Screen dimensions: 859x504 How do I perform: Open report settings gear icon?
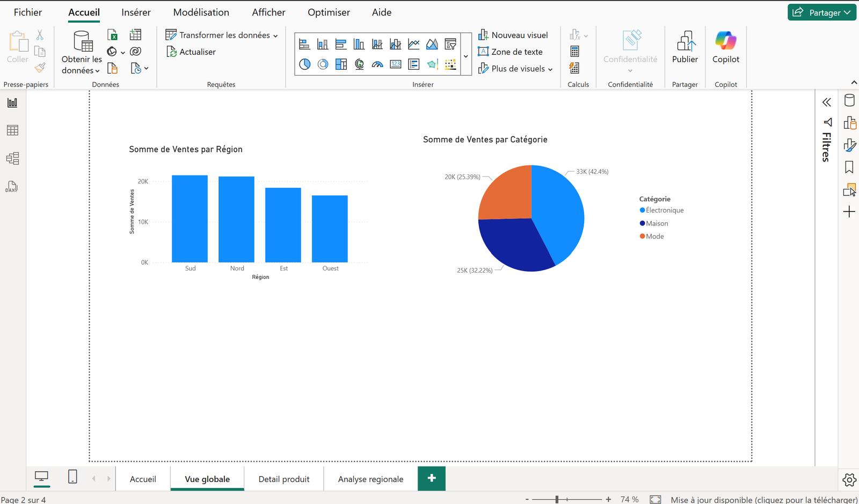click(849, 480)
